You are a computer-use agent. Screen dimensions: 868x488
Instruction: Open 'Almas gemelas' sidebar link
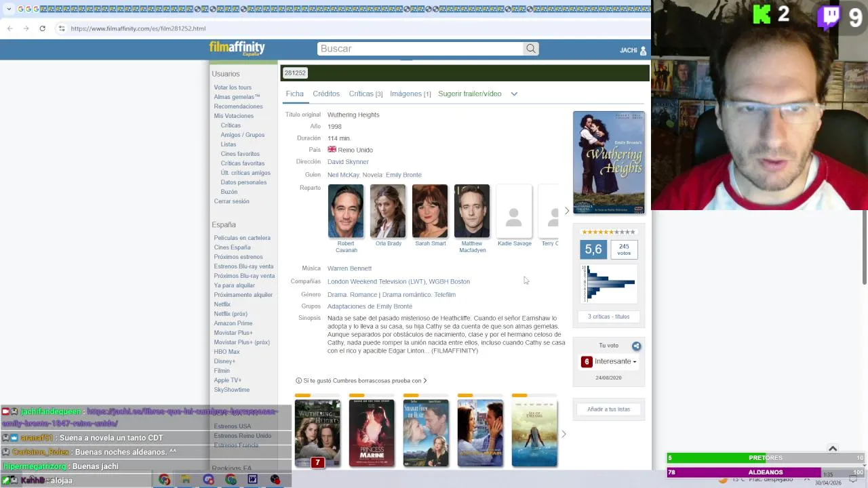237,97
